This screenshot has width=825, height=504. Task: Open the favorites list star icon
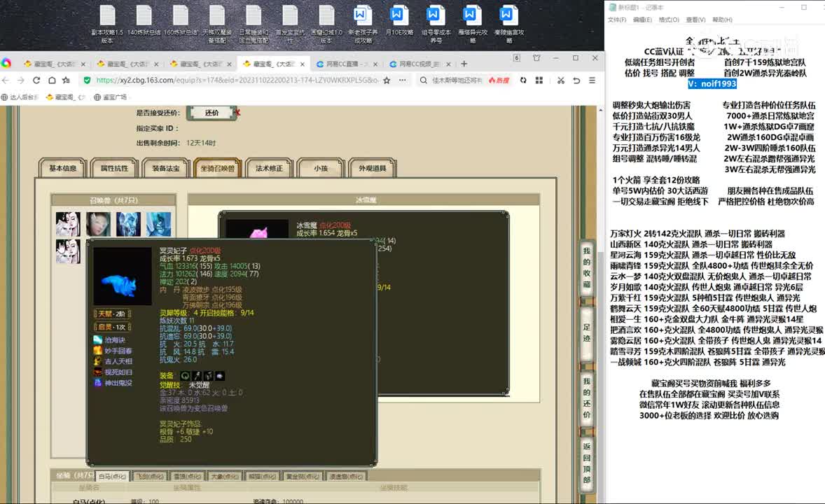[67, 80]
